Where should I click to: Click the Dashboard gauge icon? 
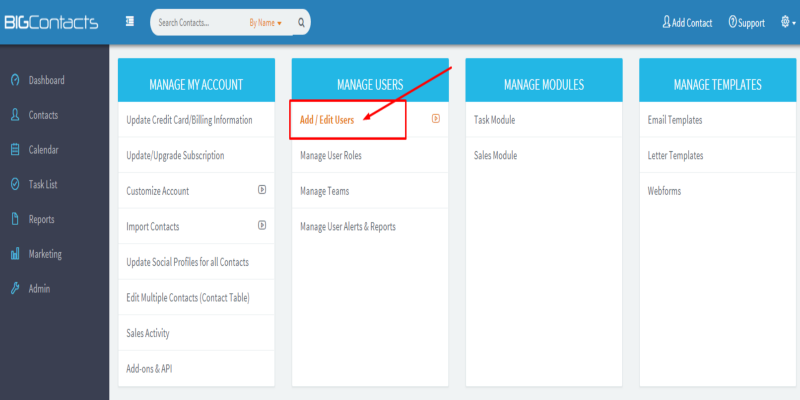click(15, 80)
